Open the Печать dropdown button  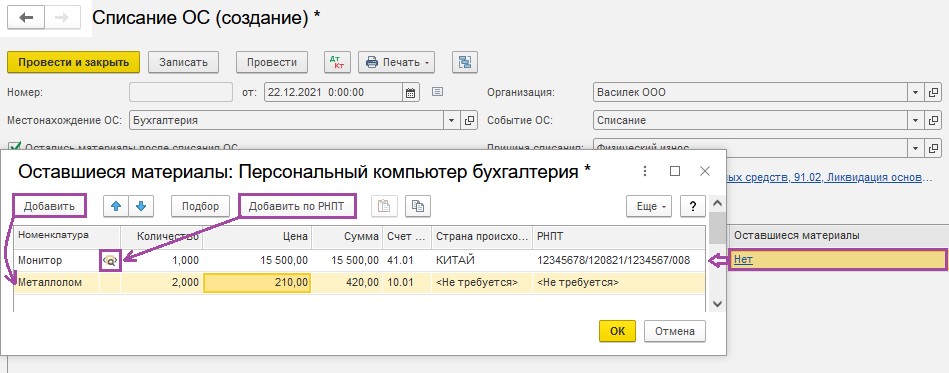396,62
